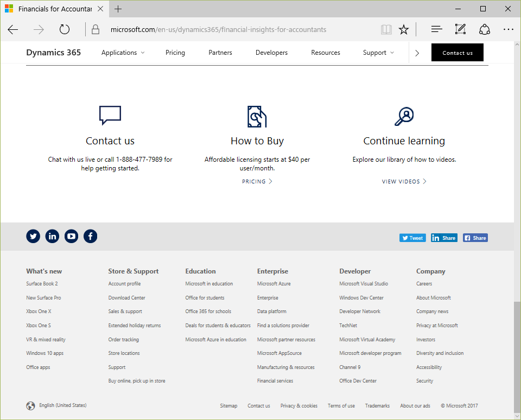
Task: Open Careers footer link
Action: [x=424, y=284]
